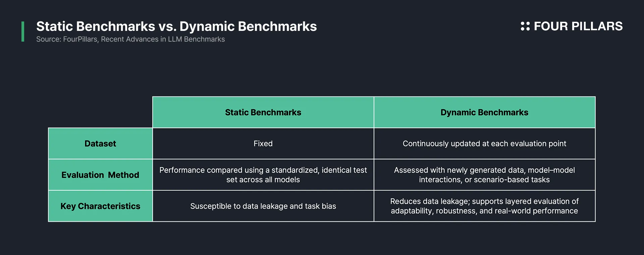Click the empty corner area above Dataset header
Image resolution: width=644 pixels, height=255 pixels.
[x=100, y=112]
